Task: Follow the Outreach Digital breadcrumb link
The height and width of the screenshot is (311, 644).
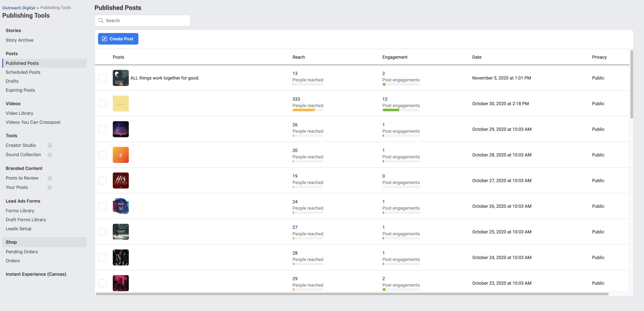Action: 19,8
